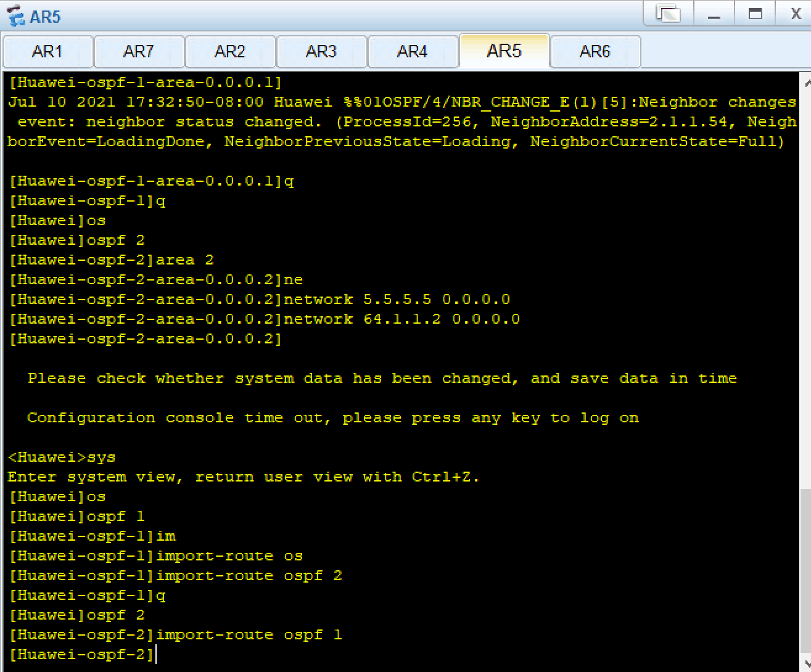Click 'Please check whether system data' message
This screenshot has height=672, width=811.
(382, 378)
